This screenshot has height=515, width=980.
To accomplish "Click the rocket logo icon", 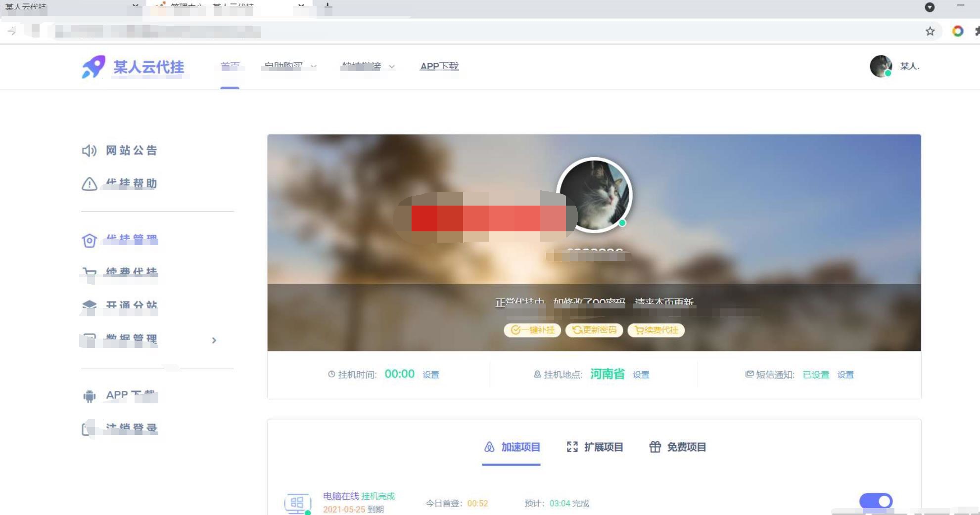I will [93, 67].
